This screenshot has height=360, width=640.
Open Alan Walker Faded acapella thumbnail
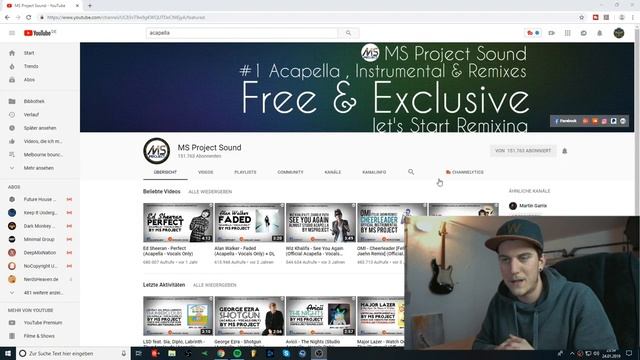pos(249,223)
